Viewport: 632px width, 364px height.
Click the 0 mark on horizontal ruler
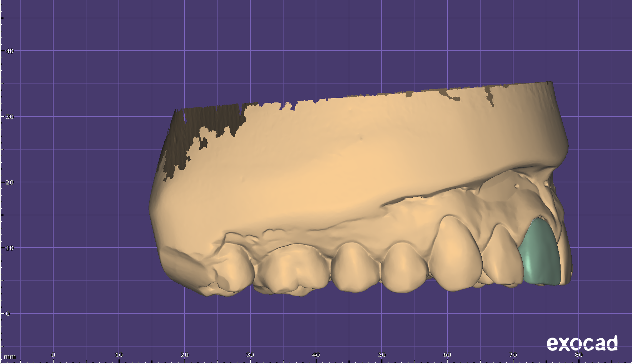click(53, 355)
